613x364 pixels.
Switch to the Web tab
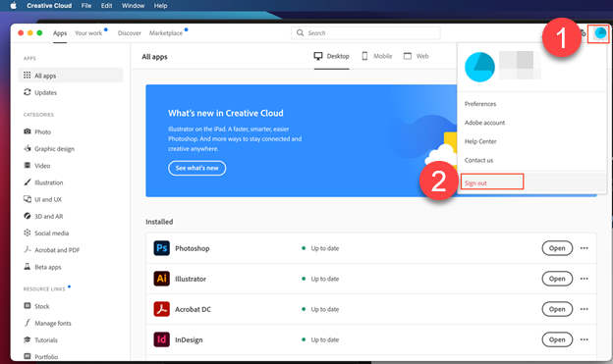[x=416, y=56]
